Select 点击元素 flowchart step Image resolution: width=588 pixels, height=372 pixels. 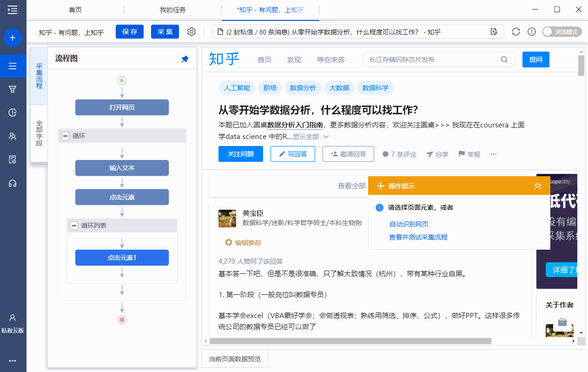tap(122, 197)
